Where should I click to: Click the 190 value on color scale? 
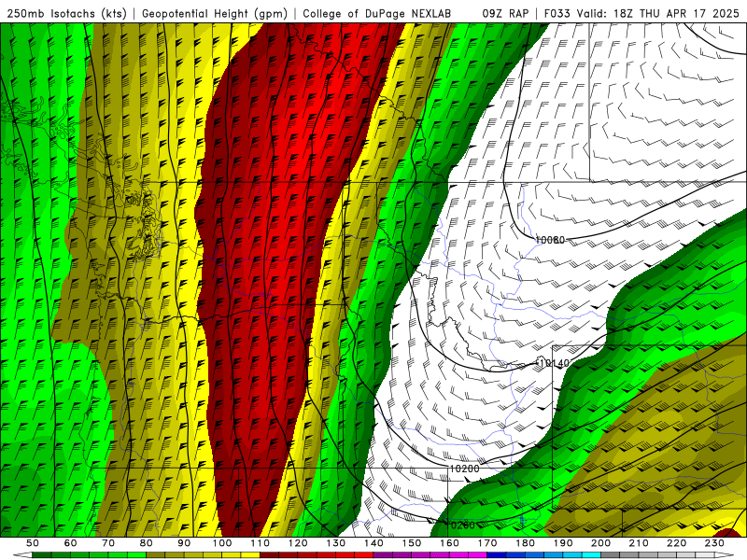563,543
